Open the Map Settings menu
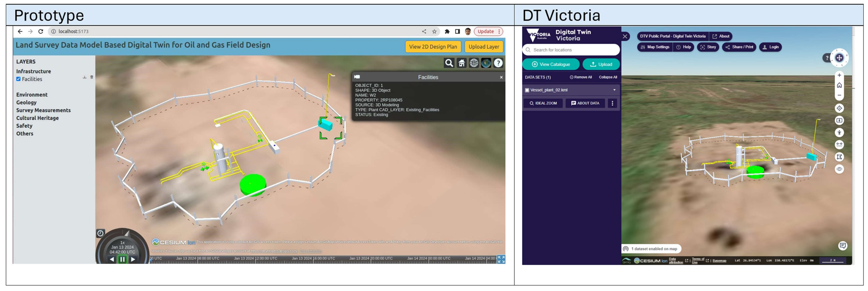The width and height of the screenshot is (868, 291). coord(655,47)
